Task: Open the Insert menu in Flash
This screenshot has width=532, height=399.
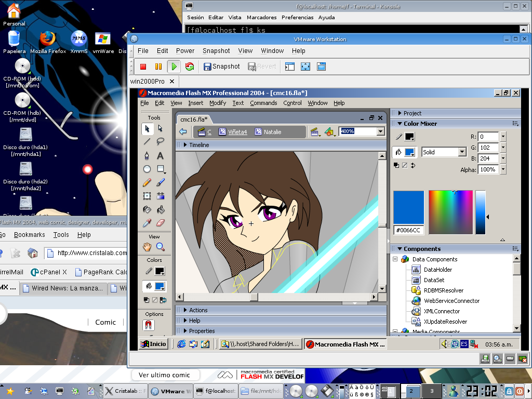Action: [196, 103]
